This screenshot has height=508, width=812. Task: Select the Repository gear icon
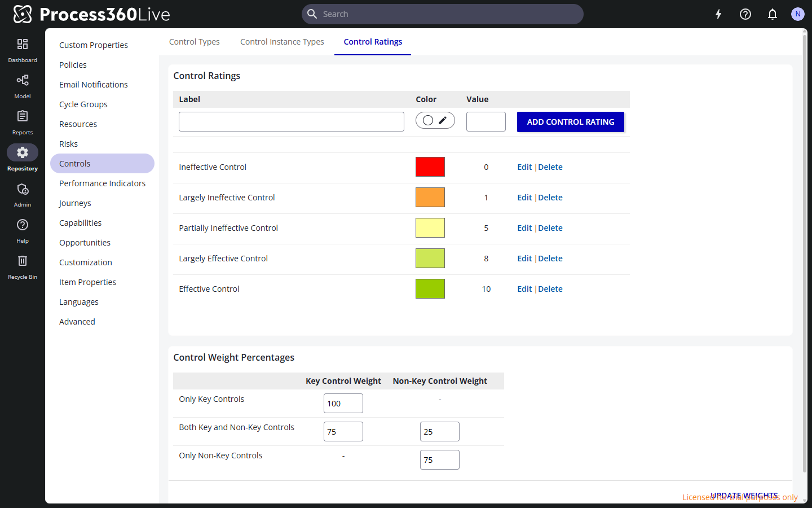click(23, 152)
